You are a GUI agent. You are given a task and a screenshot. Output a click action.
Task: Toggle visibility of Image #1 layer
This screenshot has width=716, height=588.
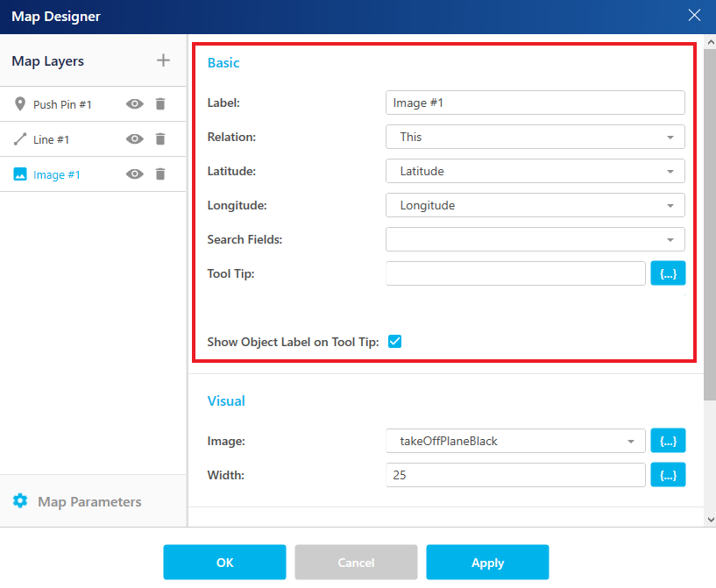[134, 174]
